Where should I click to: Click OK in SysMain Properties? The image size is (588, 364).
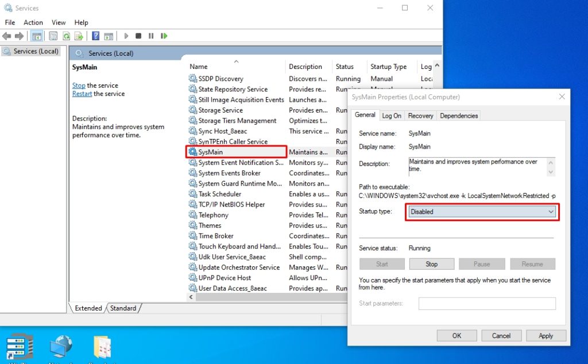pos(457,336)
